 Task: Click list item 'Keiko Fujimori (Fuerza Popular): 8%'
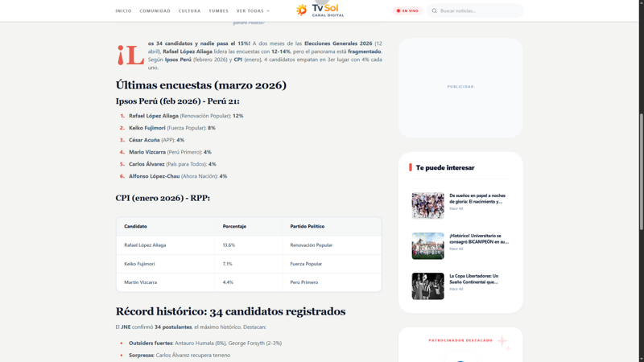172,128
